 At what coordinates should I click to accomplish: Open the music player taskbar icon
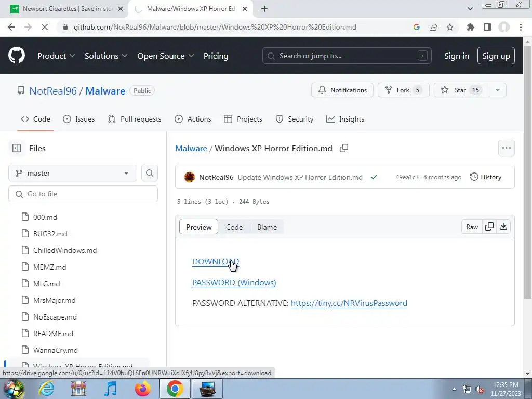point(110,389)
